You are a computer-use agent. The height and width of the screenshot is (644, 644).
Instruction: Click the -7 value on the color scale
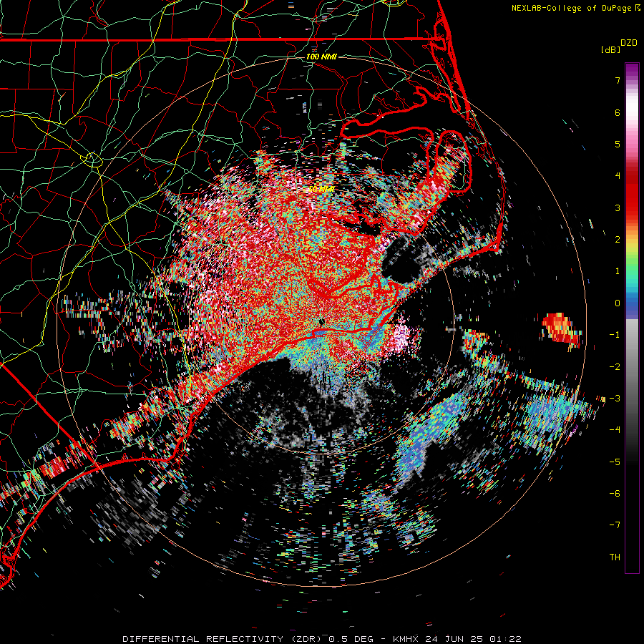click(x=615, y=525)
